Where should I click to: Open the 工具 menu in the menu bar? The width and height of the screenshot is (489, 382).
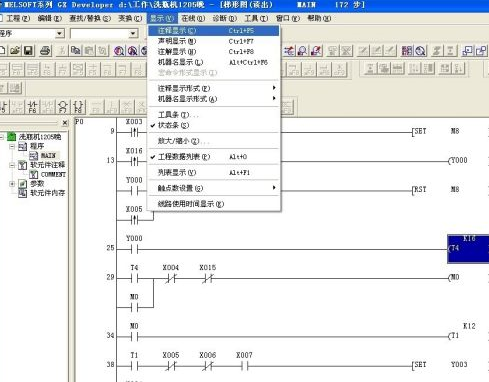[256, 18]
